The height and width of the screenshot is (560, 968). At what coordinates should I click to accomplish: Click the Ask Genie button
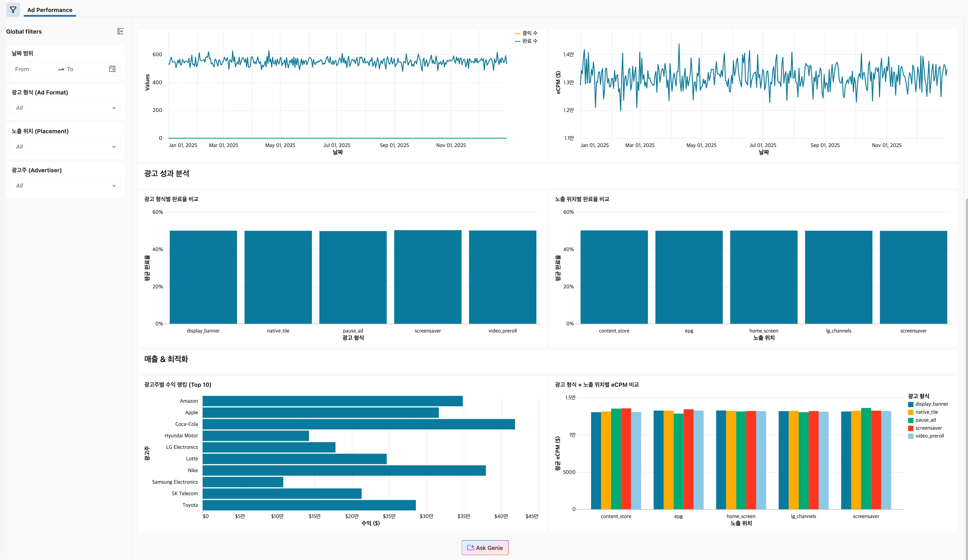pos(485,548)
